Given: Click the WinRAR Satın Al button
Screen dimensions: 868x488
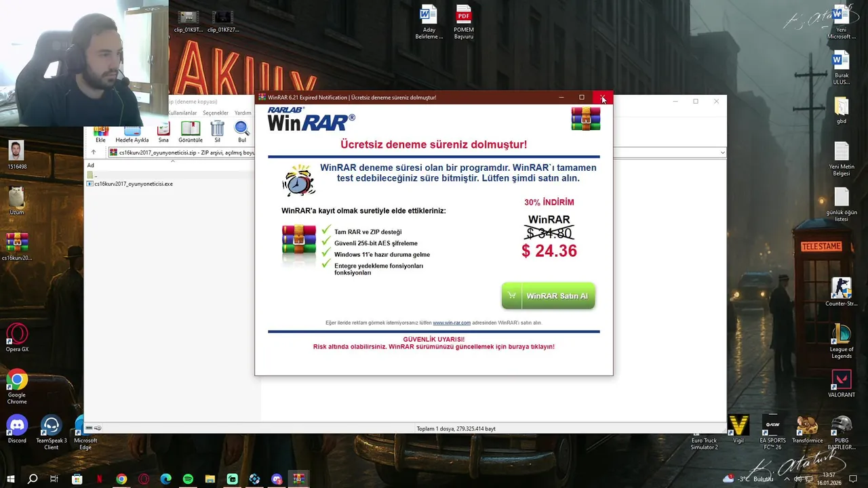Looking at the screenshot, I should coord(548,296).
